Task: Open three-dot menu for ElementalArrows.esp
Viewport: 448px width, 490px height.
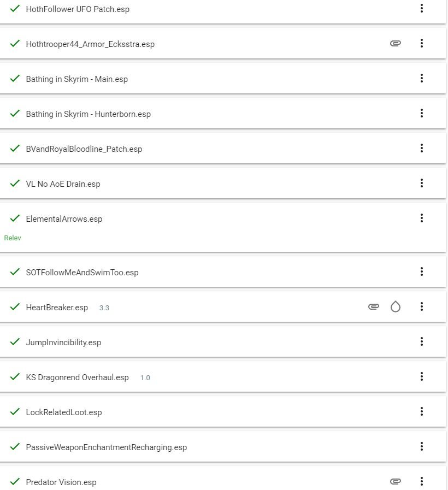Action: pos(421,218)
